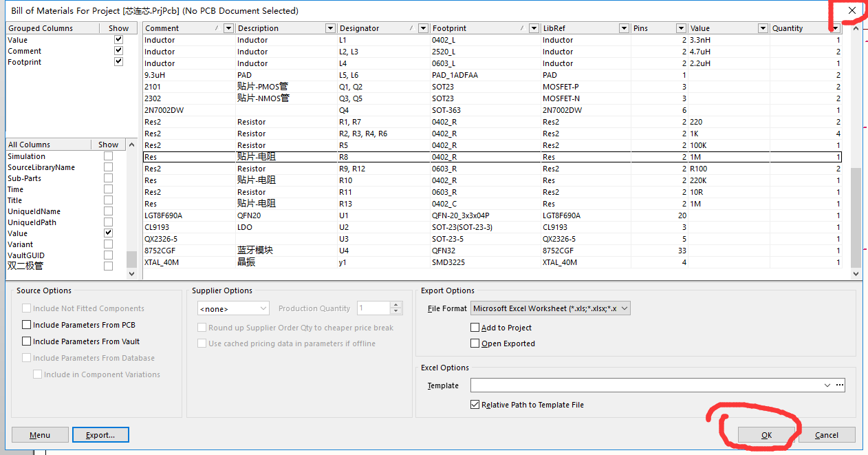Select the XTAL_40M crystal row
The height and width of the screenshot is (455, 868).
pos(492,262)
